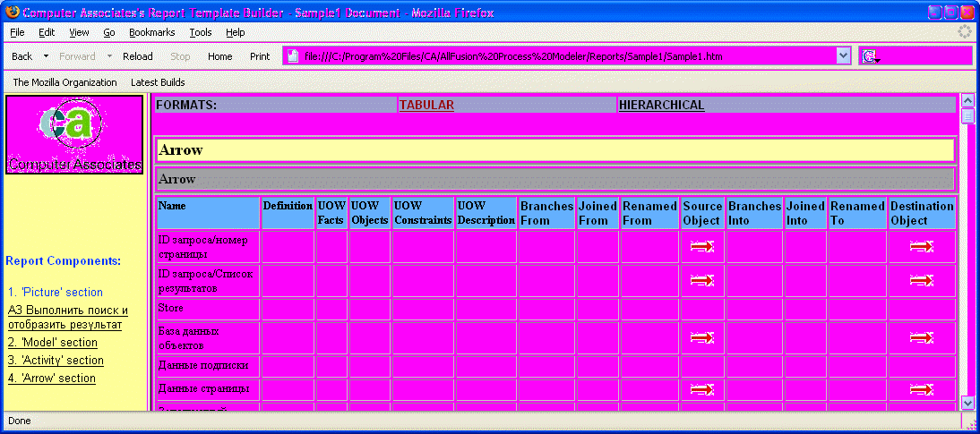Click the Joined Into column header
The height and width of the screenshot is (434, 980).
pyautogui.click(x=805, y=212)
